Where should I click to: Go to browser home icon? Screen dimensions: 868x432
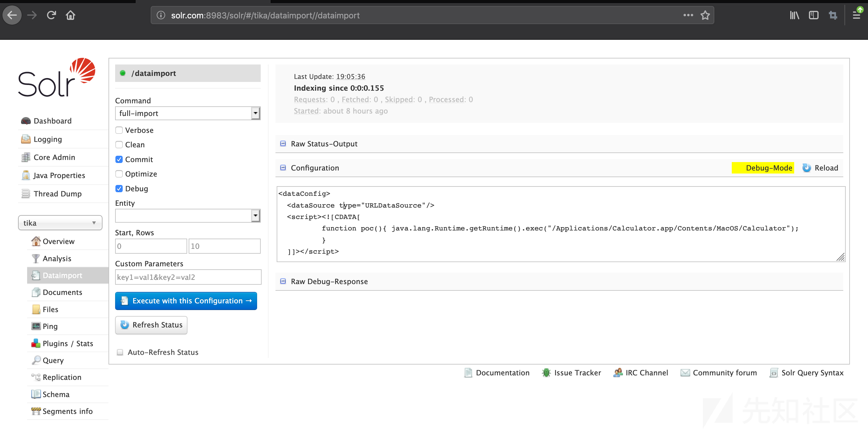(x=71, y=15)
